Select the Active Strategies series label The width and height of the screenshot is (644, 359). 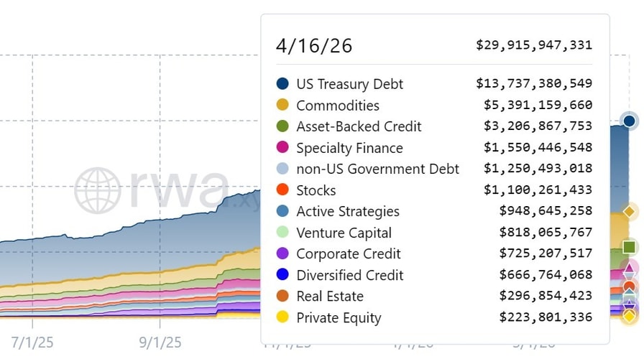tap(348, 211)
